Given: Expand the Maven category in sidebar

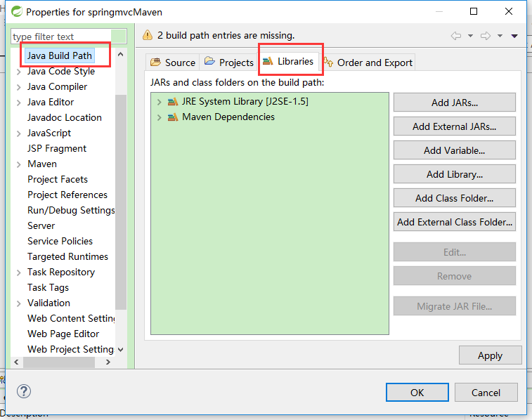Looking at the screenshot, I should click(x=19, y=164).
